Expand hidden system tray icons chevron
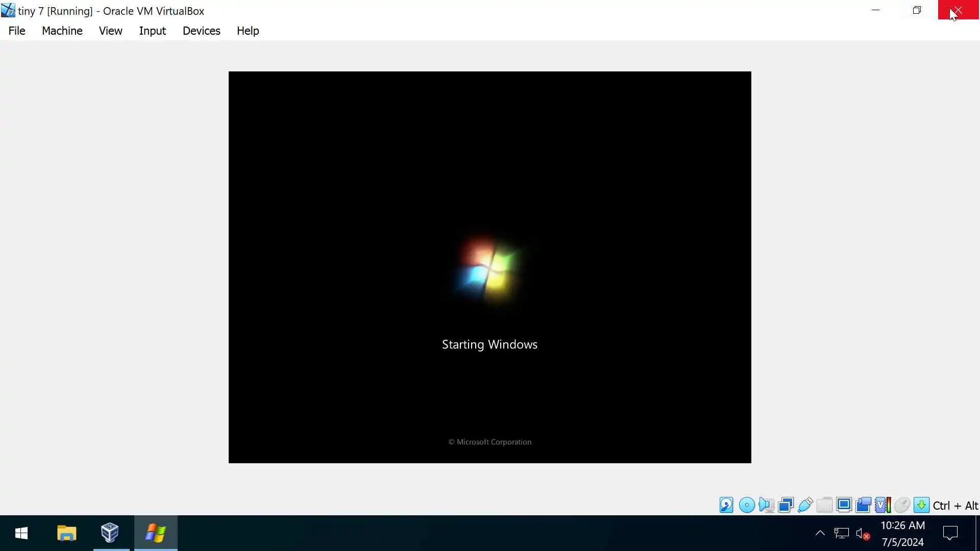The image size is (980, 551). [820, 533]
